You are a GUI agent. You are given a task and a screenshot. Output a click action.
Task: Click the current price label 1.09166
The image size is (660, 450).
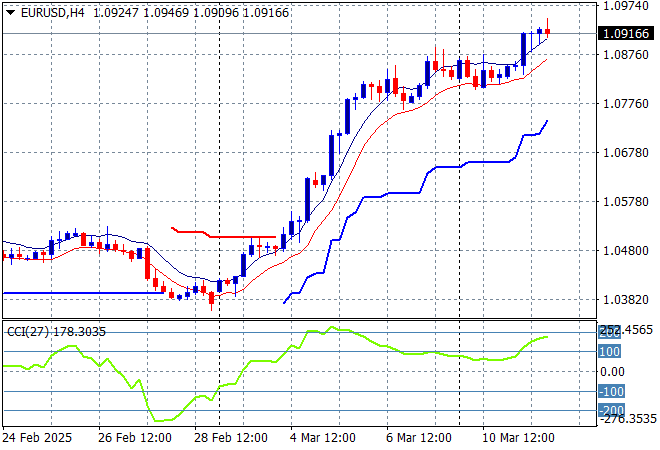(628, 34)
